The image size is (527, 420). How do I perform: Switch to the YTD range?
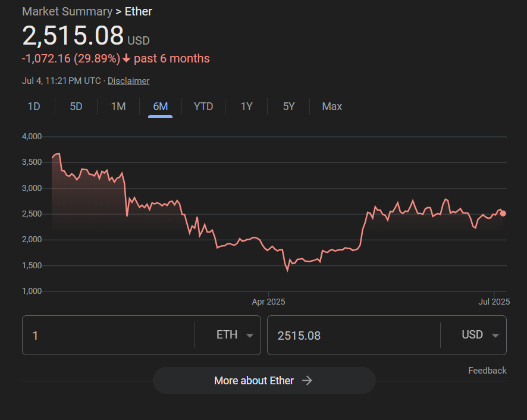[x=203, y=106]
